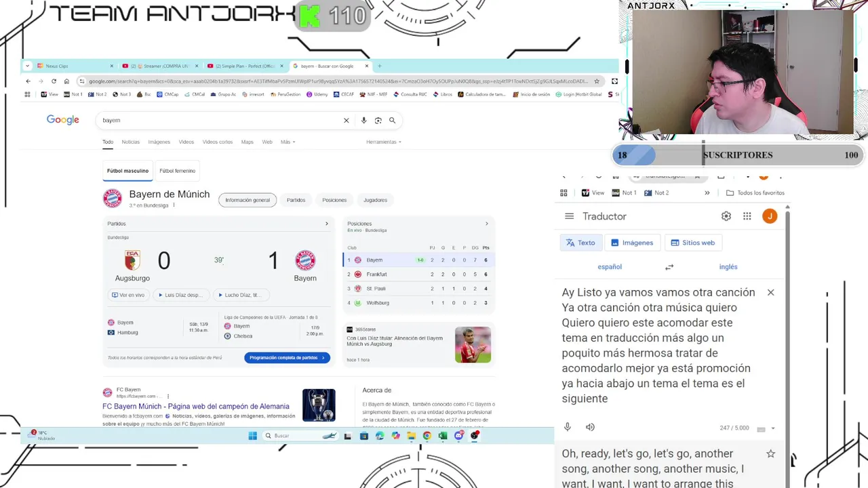Screen dimensions: 868x488
Task: Select the Información general chip
Action: point(248,200)
